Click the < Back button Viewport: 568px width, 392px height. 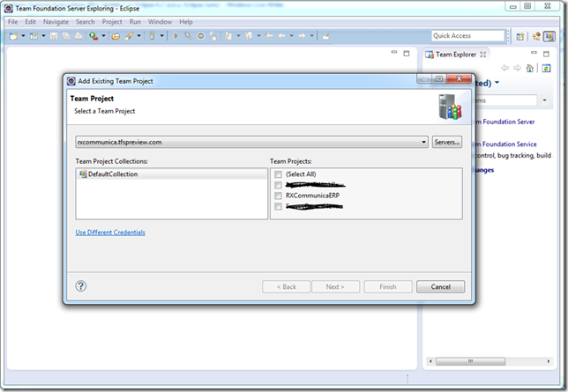tap(286, 286)
